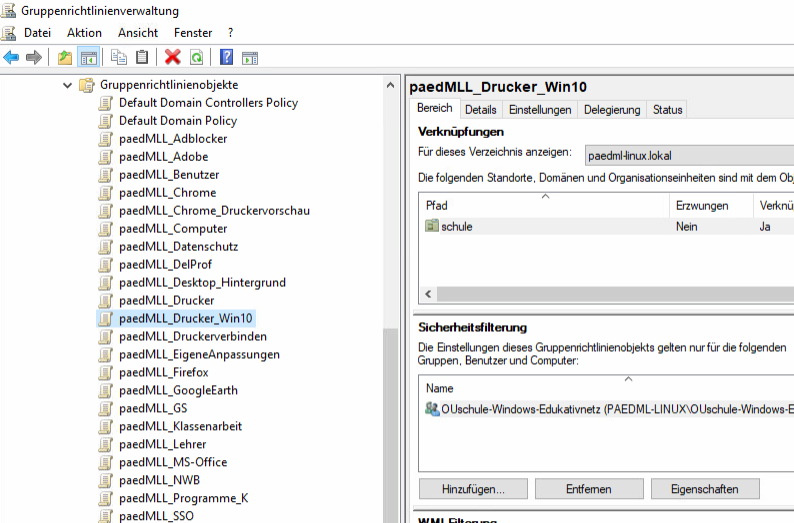The width and height of the screenshot is (794, 523).
Task: Click the Hinzufügen... button
Action: [x=473, y=489]
